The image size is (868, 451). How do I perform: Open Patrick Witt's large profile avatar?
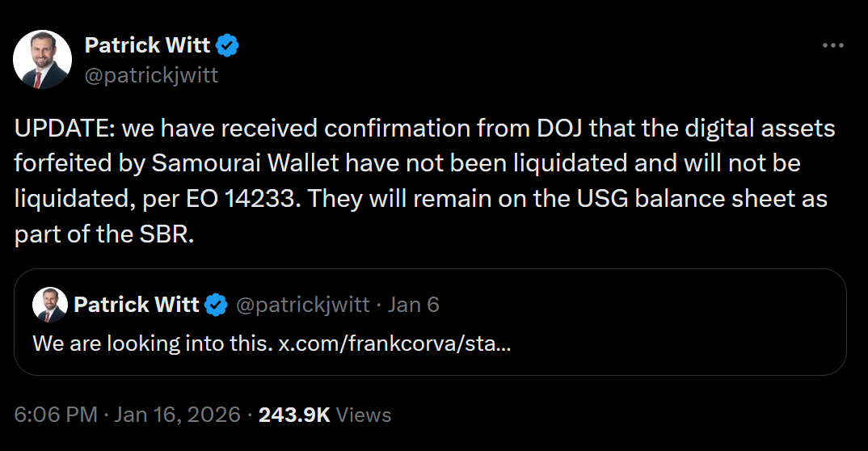tap(43, 60)
